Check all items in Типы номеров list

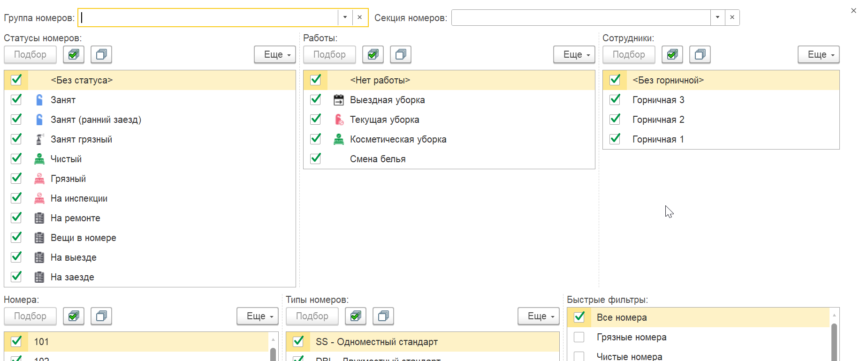[x=356, y=316]
